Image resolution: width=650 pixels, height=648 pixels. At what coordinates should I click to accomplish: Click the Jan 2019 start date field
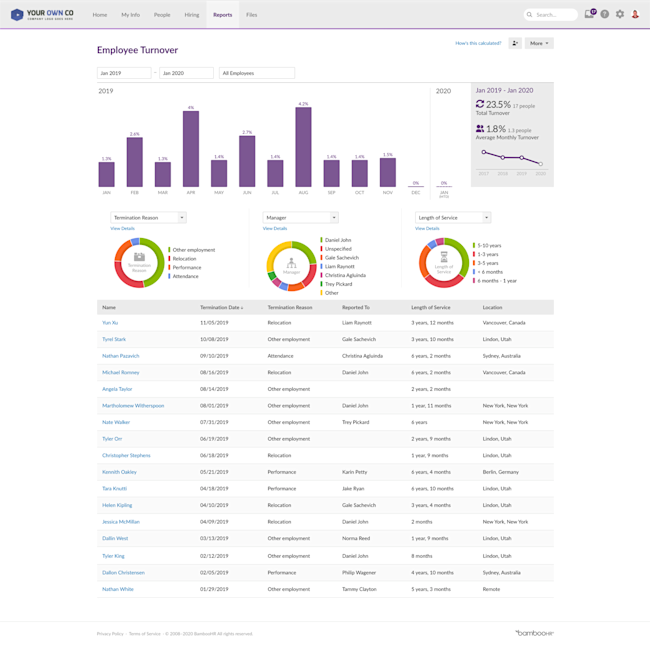pyautogui.click(x=124, y=73)
